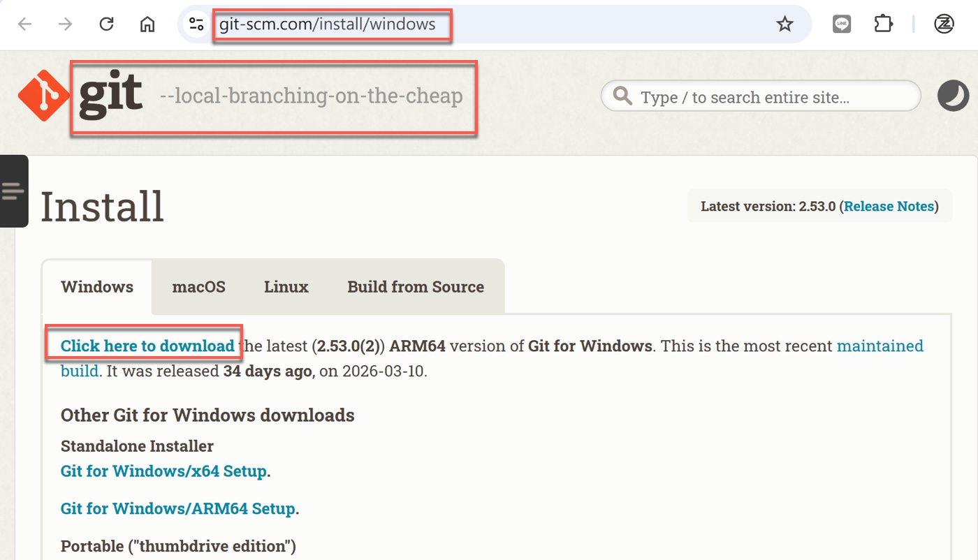Click the 'Click here to download' link
Viewport: 978px width, 560px height.
tap(147, 346)
